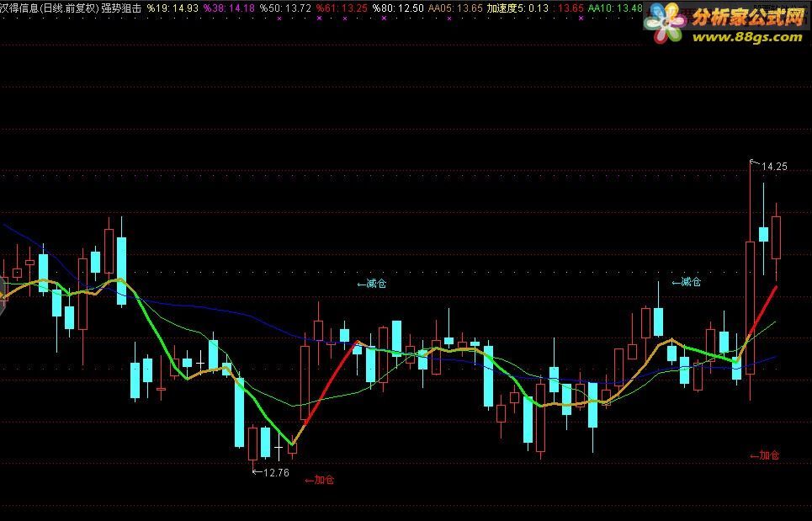Click the red %61: 13.25 value

tap(342, 8)
